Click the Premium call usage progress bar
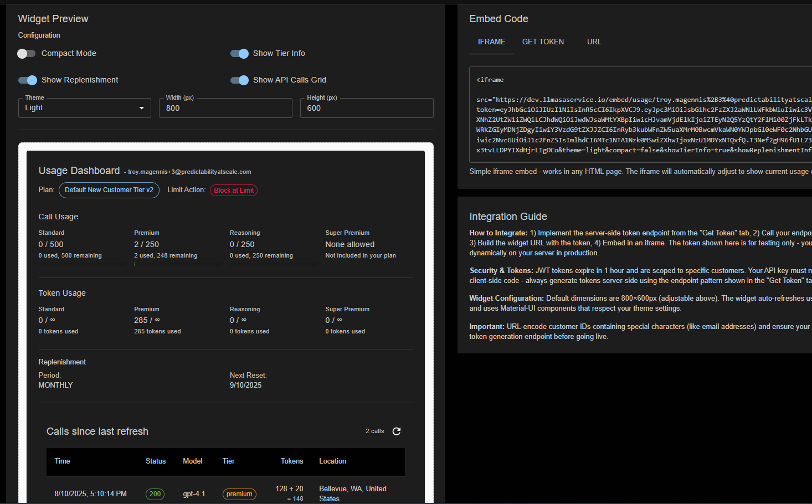 [x=177, y=264]
